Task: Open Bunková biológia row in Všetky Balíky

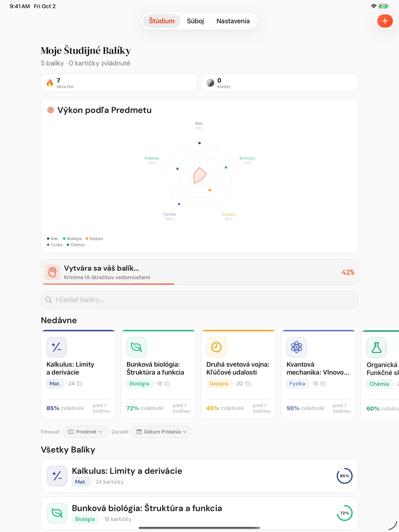Action: [x=199, y=513]
